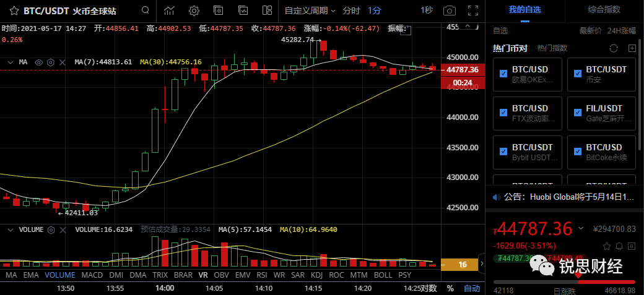Uncheck BTC/USD FTX波动率 pair

click(503, 113)
